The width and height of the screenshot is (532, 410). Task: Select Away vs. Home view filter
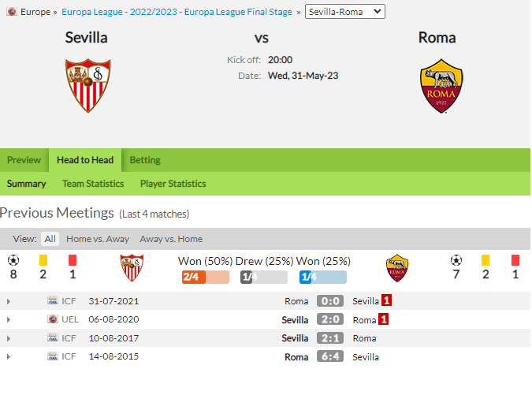(x=171, y=239)
